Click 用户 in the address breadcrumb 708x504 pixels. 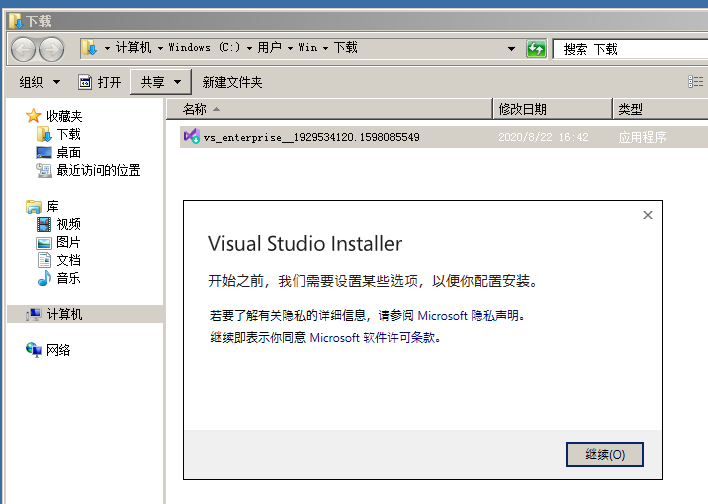point(270,47)
